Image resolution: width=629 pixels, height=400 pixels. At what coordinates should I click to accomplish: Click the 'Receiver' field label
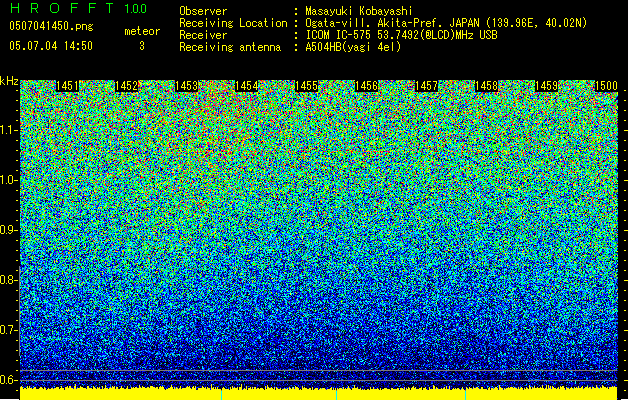[203, 35]
